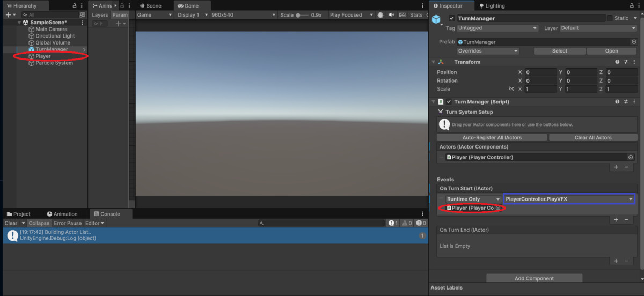Click the prefab Open button
The image size is (644, 296).
coord(612,51)
